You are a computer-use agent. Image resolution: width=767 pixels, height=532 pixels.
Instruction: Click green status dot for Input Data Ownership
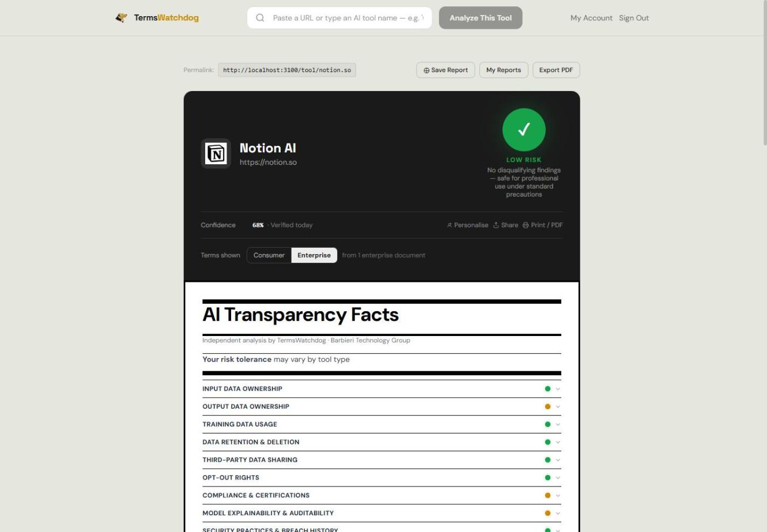(547, 388)
